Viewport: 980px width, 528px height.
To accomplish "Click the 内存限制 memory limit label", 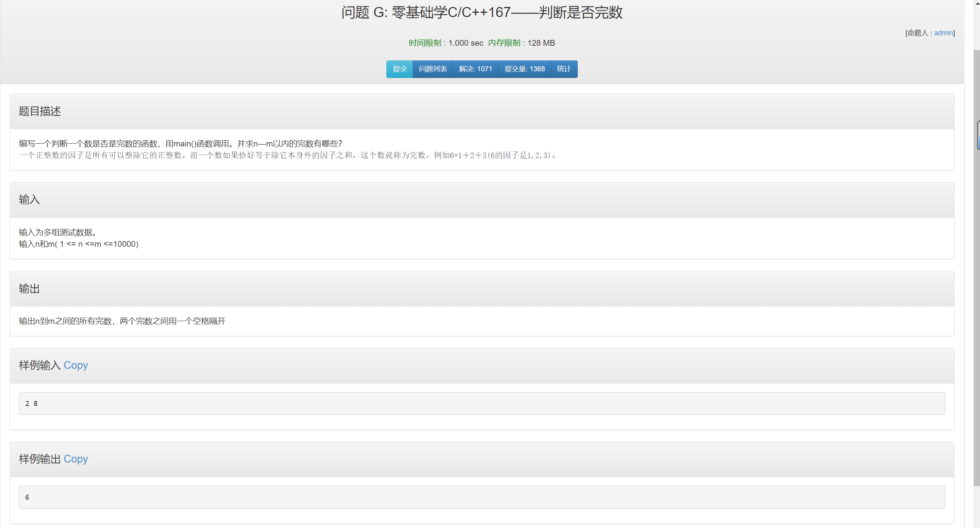I will tap(504, 43).
